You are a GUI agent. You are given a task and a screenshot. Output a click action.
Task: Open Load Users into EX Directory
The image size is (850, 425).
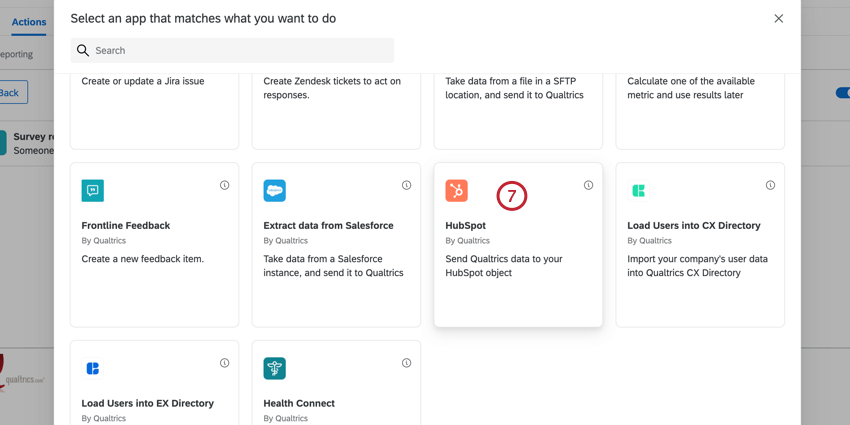[147, 403]
